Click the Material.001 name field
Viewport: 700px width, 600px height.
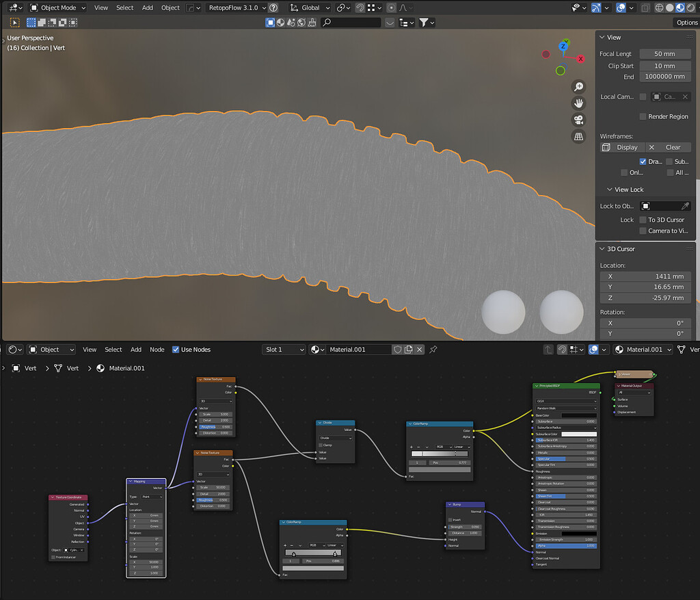358,350
